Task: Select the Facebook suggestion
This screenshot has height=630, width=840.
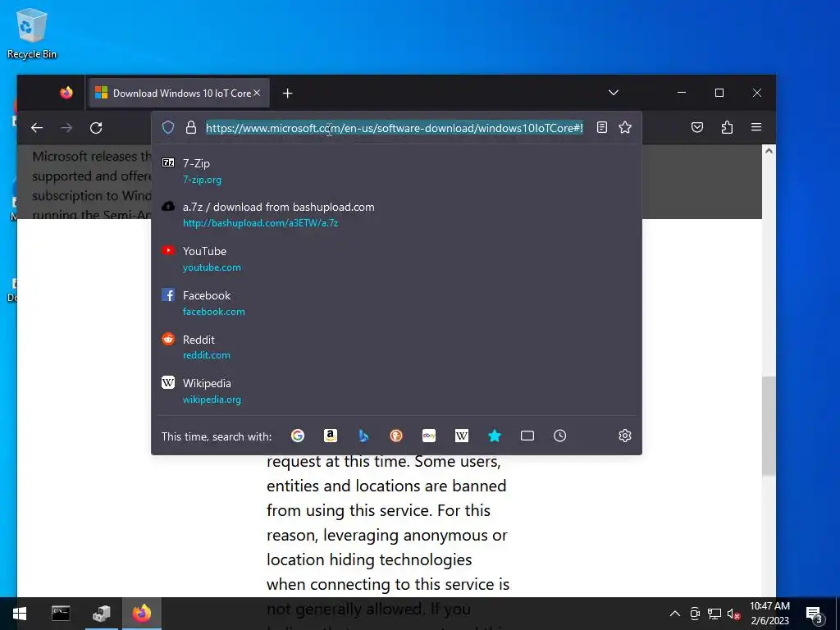Action: pos(396,304)
